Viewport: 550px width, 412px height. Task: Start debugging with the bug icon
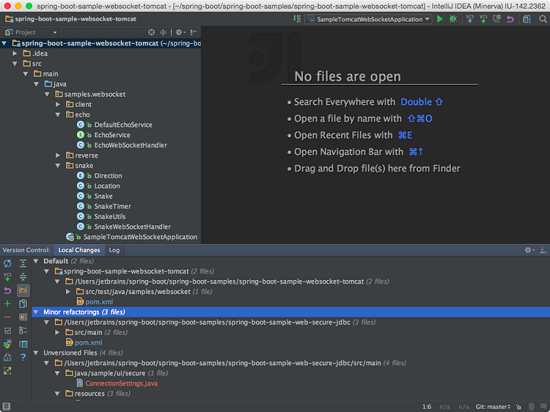[x=453, y=19]
